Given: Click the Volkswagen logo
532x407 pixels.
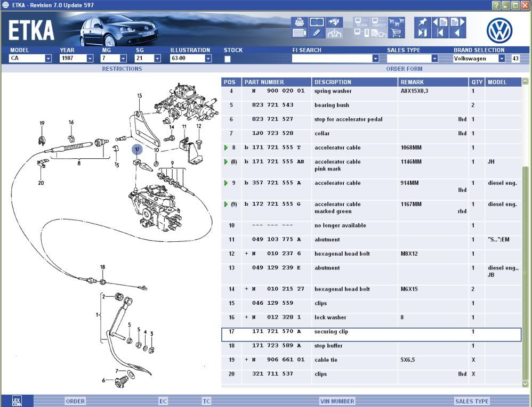Looking at the screenshot, I should (x=499, y=31).
